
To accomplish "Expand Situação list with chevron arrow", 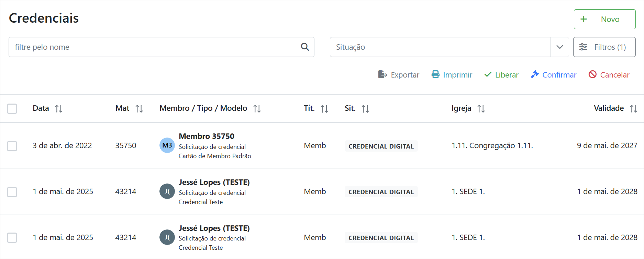I will [560, 47].
